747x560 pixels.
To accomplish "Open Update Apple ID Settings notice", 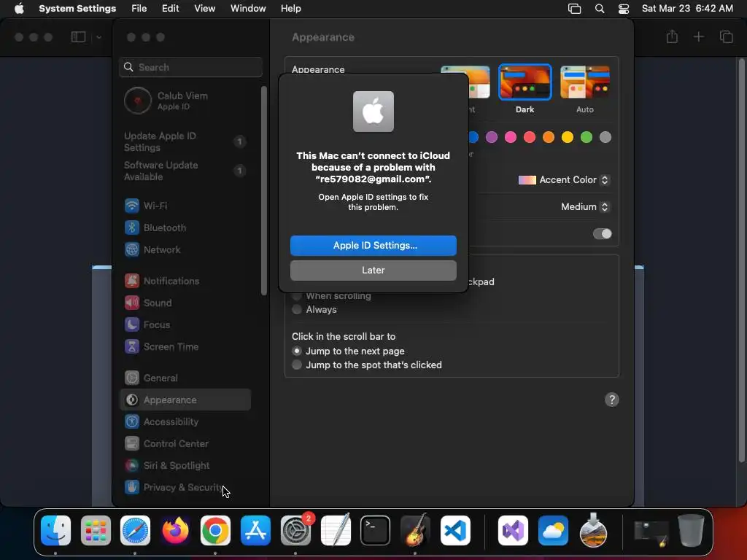I will pos(186,142).
